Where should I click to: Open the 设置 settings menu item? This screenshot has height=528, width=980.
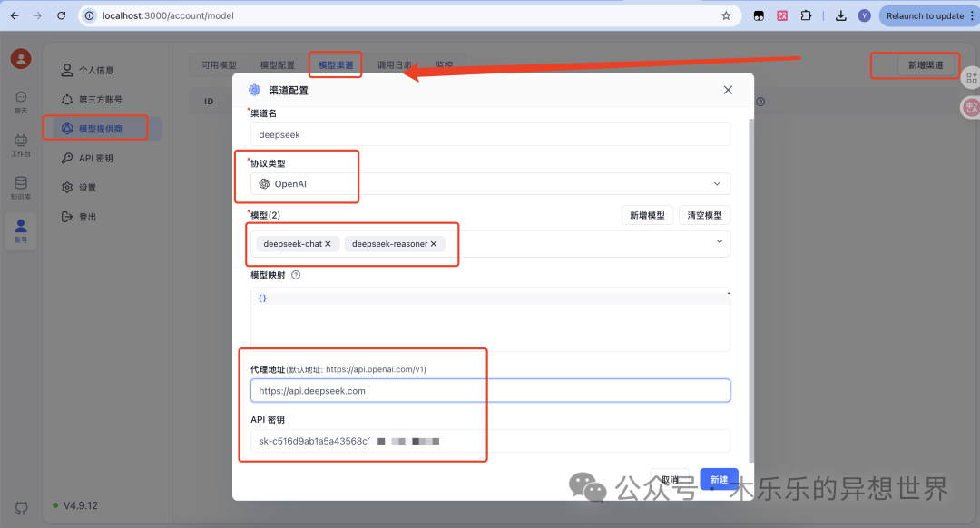click(79, 188)
